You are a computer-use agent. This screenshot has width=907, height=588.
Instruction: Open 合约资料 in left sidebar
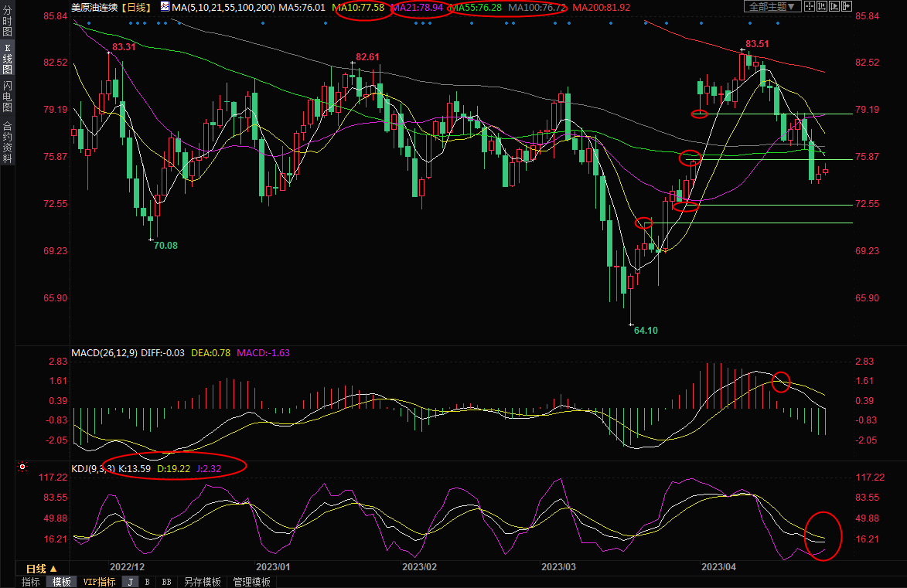point(7,141)
